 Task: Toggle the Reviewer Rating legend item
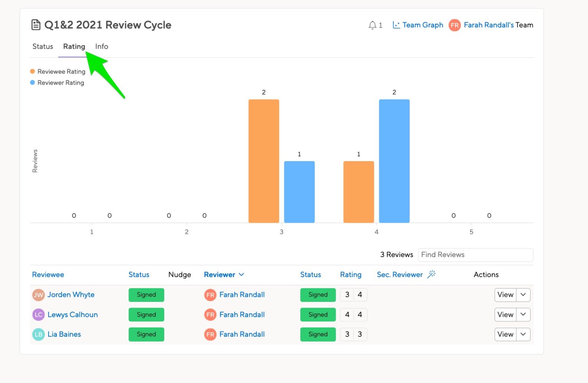click(57, 83)
